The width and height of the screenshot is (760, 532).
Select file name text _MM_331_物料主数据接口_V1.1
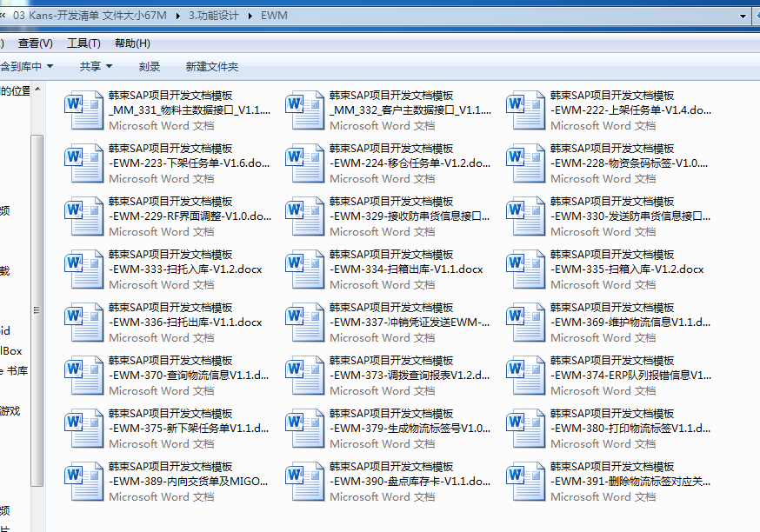(190, 110)
